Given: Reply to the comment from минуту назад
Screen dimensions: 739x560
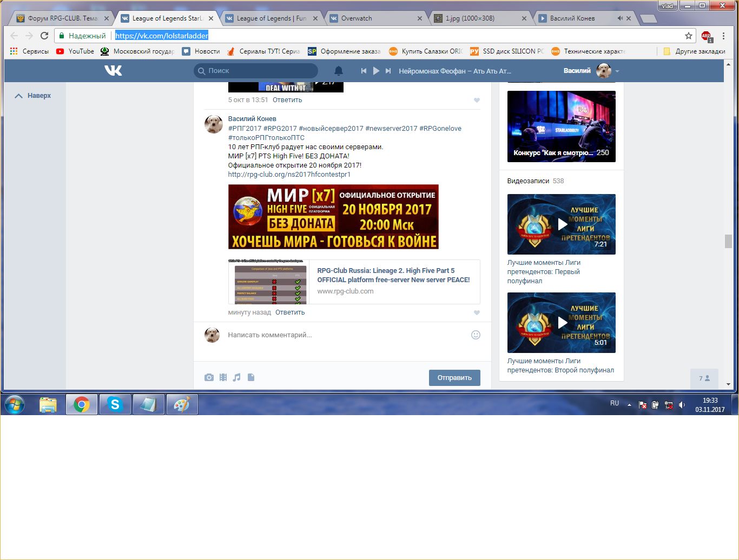Looking at the screenshot, I should tap(290, 312).
